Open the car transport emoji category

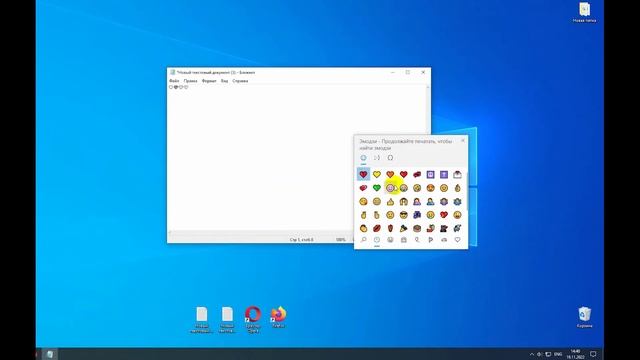[x=444, y=240]
